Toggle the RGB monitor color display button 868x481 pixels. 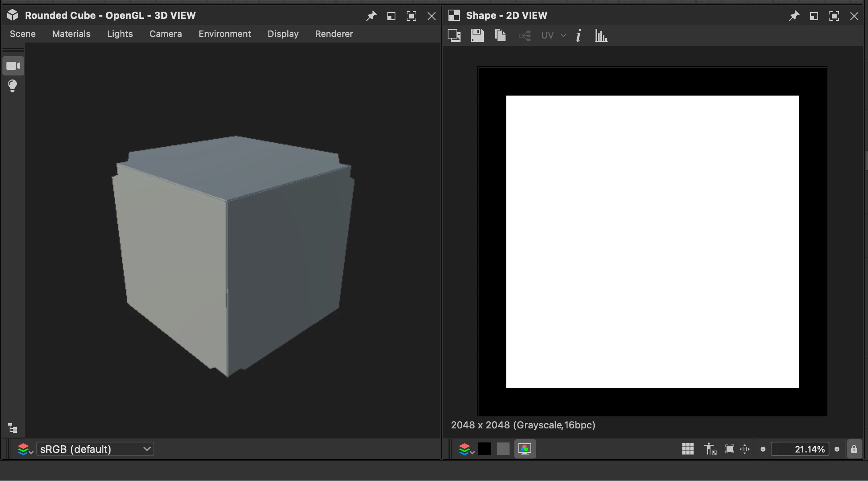[525, 449]
